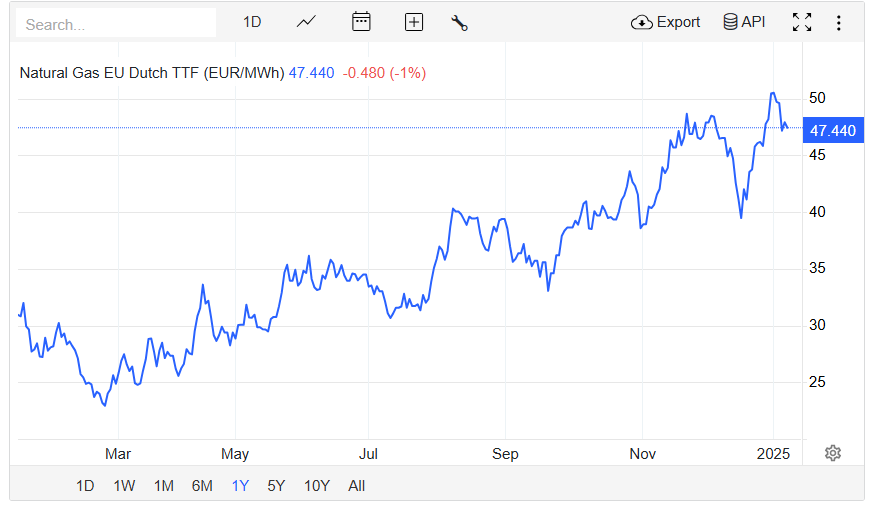This screenshot has width=871, height=508.
Task: Open the 1D interval dropdown in toolbar
Action: pyautogui.click(x=252, y=22)
